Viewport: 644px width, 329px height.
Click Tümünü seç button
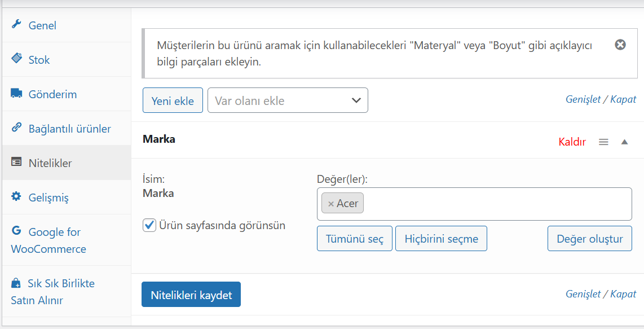click(355, 239)
